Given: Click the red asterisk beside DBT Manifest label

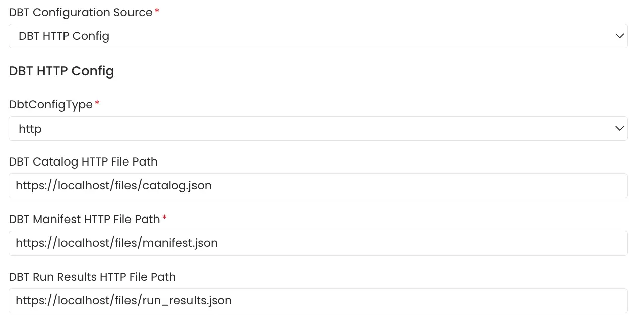Looking at the screenshot, I should (x=164, y=218).
